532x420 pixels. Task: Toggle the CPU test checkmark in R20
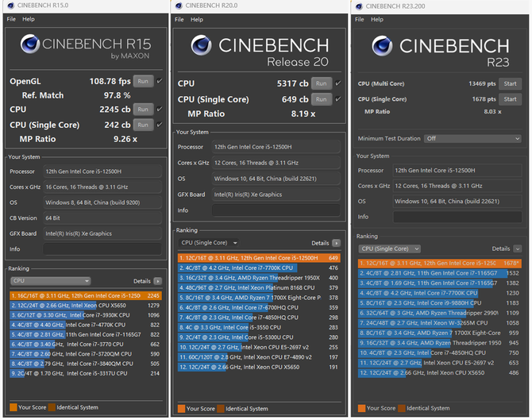(x=338, y=83)
